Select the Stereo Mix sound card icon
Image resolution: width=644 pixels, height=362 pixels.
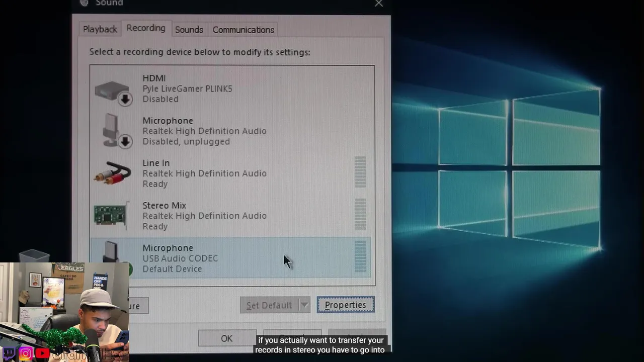[x=111, y=216]
